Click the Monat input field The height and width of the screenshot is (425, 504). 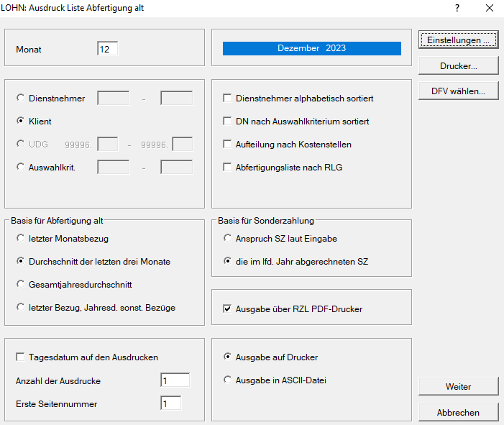coord(107,49)
